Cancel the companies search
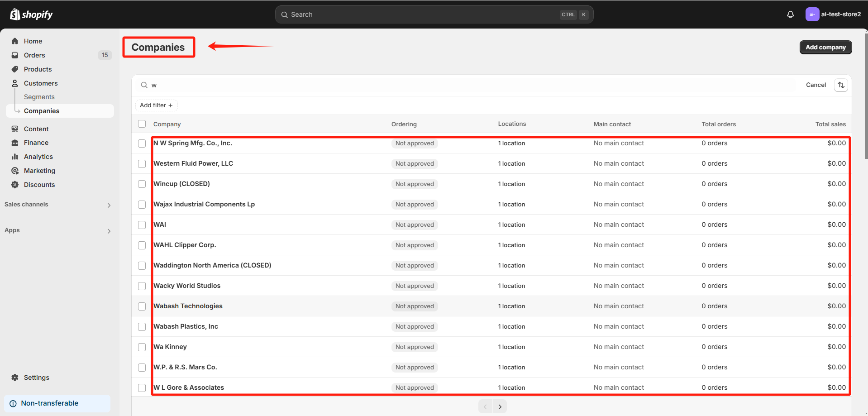This screenshot has height=416, width=868. point(816,85)
